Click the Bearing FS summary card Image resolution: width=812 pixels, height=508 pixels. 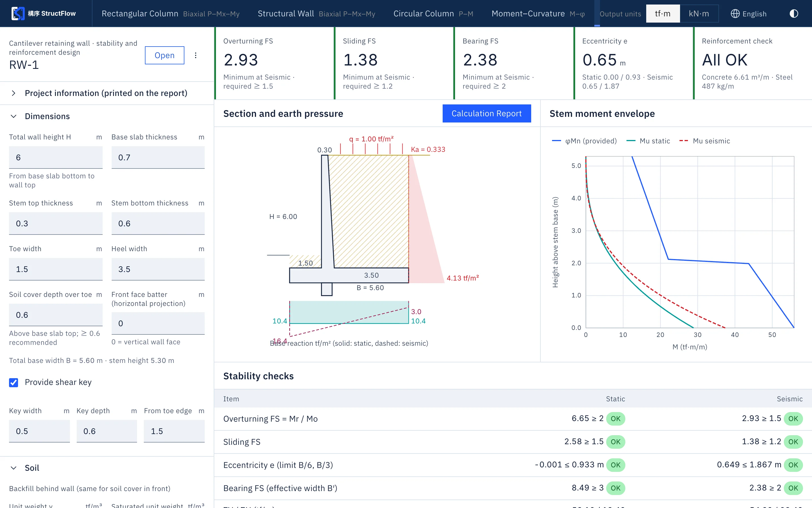[x=514, y=63]
